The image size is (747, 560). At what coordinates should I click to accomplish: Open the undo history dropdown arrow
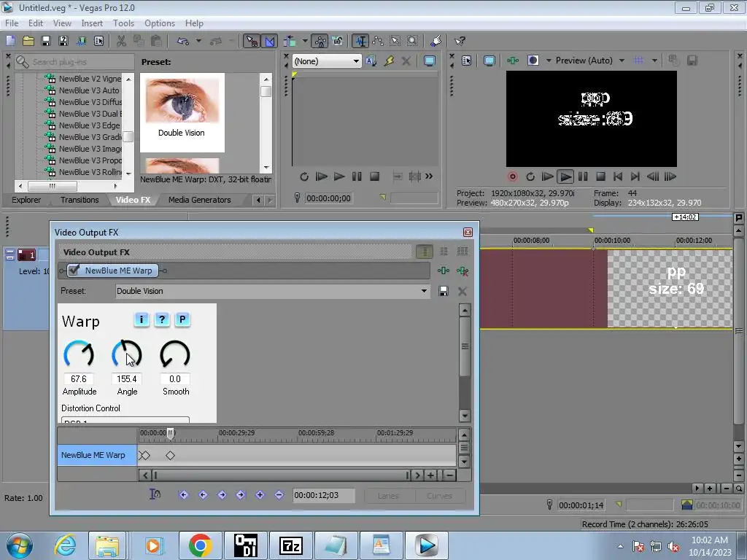[198, 41]
